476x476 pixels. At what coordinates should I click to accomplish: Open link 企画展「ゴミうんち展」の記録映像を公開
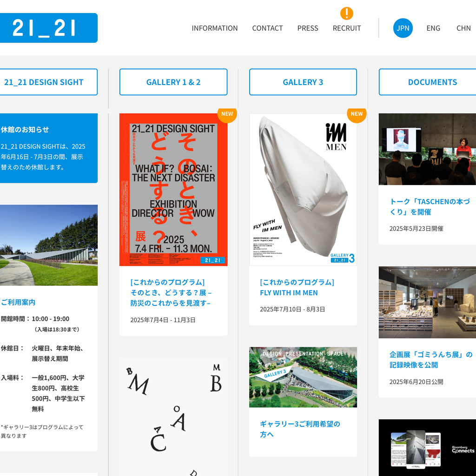[431, 360]
